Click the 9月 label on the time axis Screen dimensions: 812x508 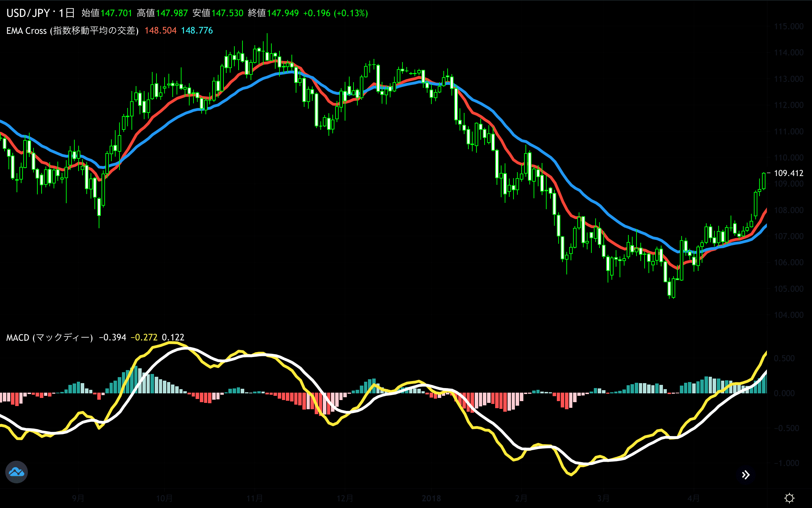pos(78,498)
